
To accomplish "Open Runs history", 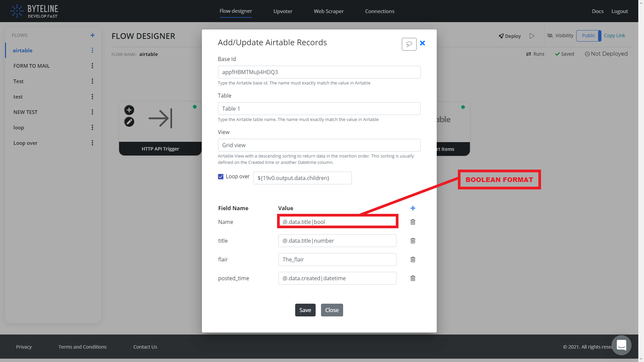I will tap(535, 54).
